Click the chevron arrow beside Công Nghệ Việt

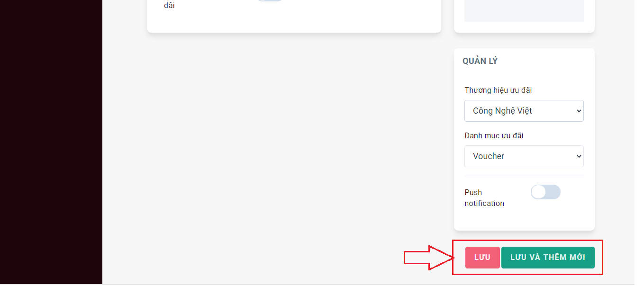click(x=579, y=111)
